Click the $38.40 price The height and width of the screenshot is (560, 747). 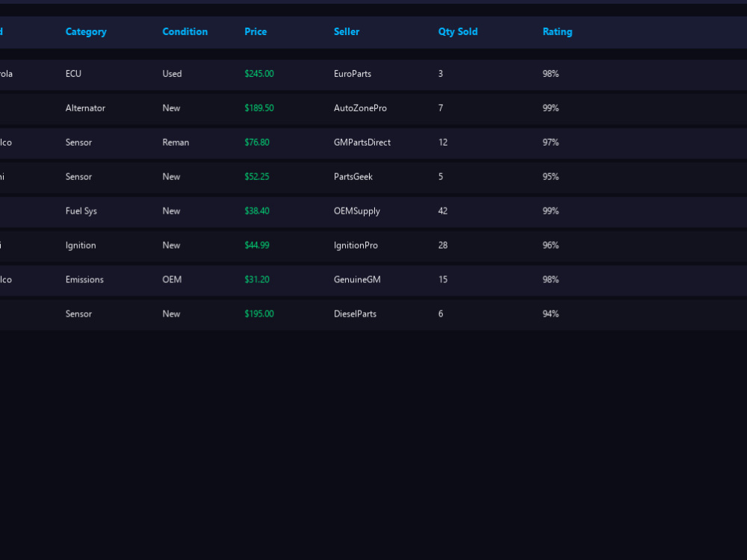(x=257, y=211)
